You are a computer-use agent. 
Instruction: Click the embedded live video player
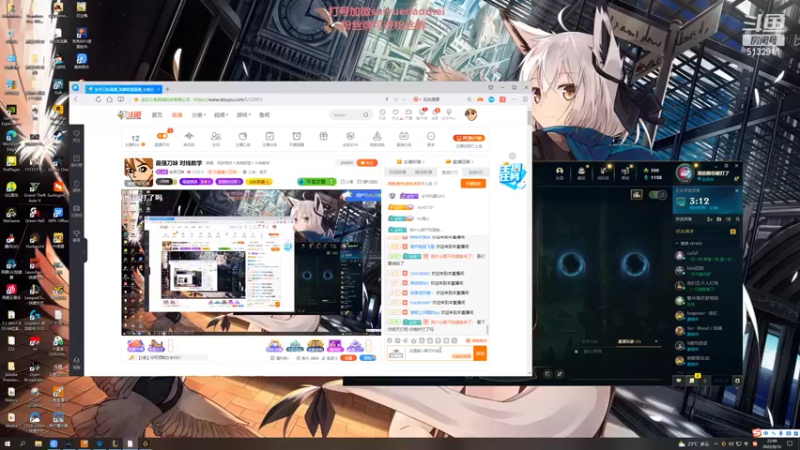coord(251,262)
